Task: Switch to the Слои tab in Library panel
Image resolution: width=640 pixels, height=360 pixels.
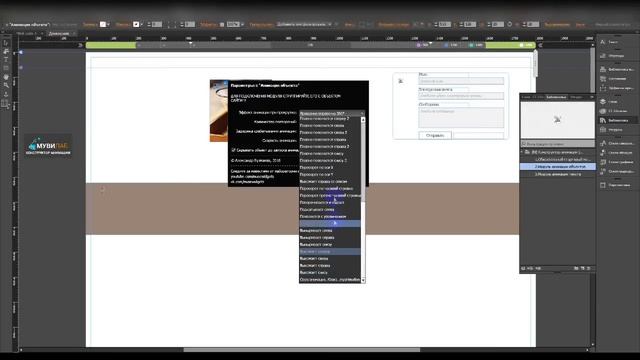Action: 526,97
